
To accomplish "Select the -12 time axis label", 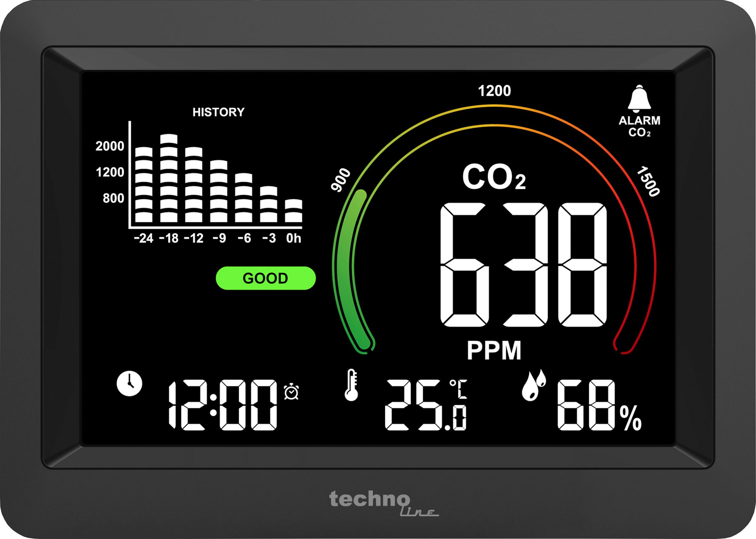I will tap(194, 238).
